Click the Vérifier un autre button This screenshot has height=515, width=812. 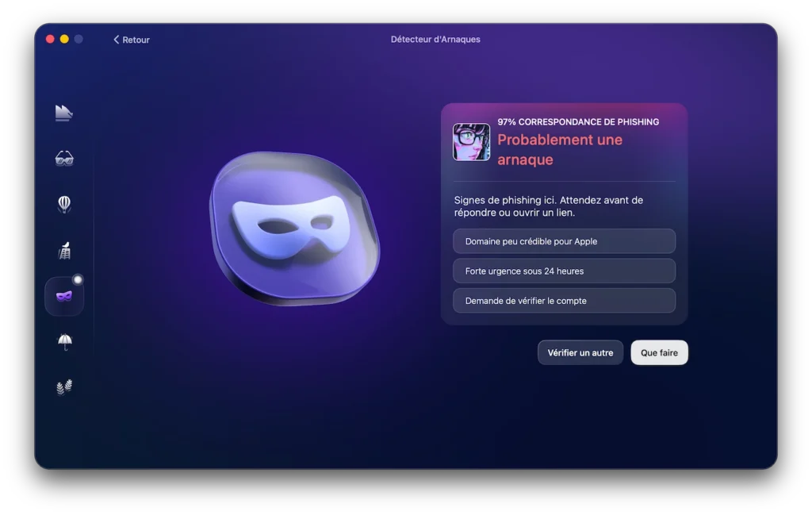580,352
